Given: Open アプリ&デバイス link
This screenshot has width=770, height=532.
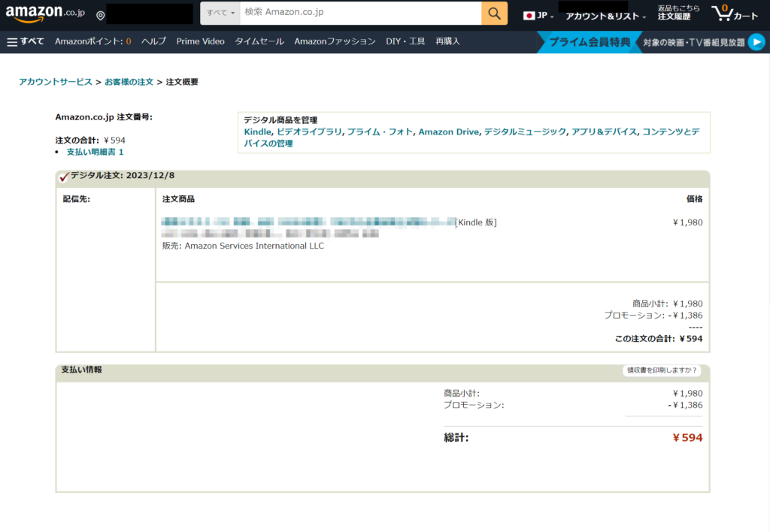Looking at the screenshot, I should 604,132.
